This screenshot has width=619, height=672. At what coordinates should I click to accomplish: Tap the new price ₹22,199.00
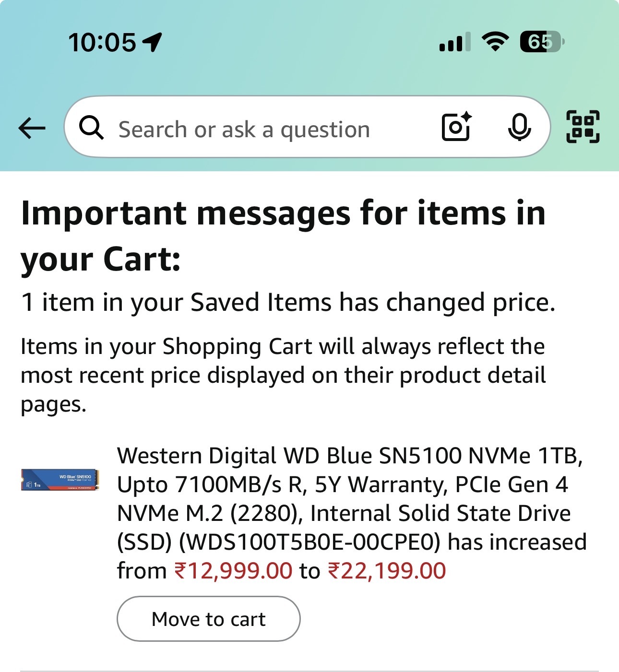[387, 571]
